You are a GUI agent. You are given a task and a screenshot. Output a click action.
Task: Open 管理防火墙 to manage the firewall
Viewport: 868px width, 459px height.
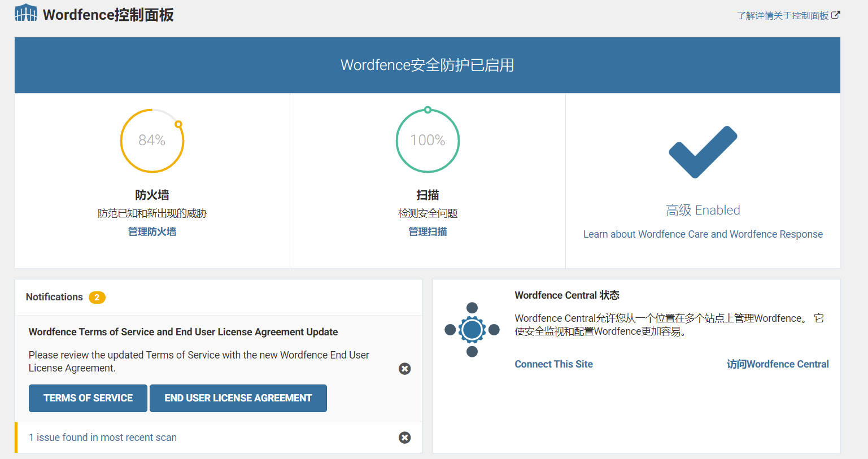pos(152,231)
